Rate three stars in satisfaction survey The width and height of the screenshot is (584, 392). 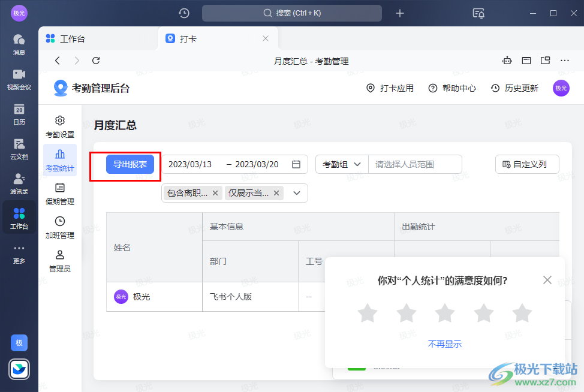pyautogui.click(x=445, y=313)
